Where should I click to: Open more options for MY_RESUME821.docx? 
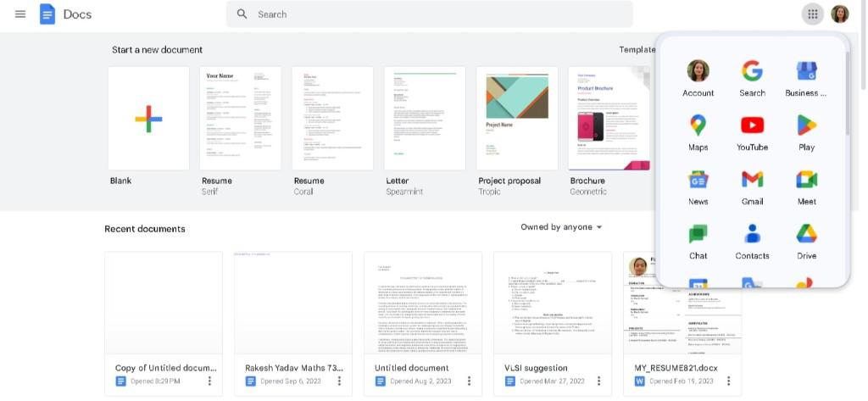728,381
